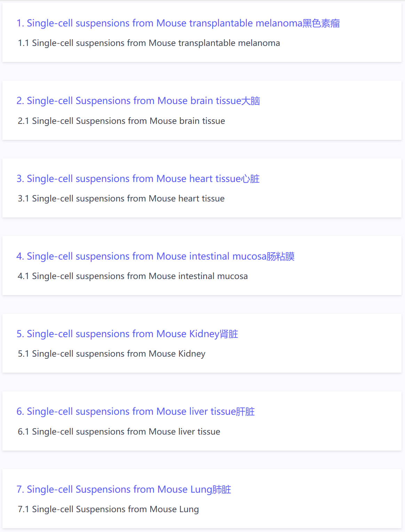
Task: Open heading 6 Mouse liver tissue
Action: tap(136, 412)
